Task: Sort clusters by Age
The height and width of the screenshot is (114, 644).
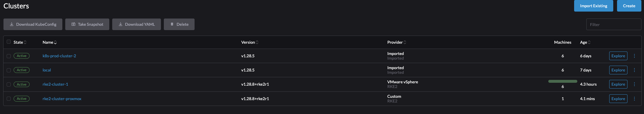Action: pyautogui.click(x=585, y=42)
